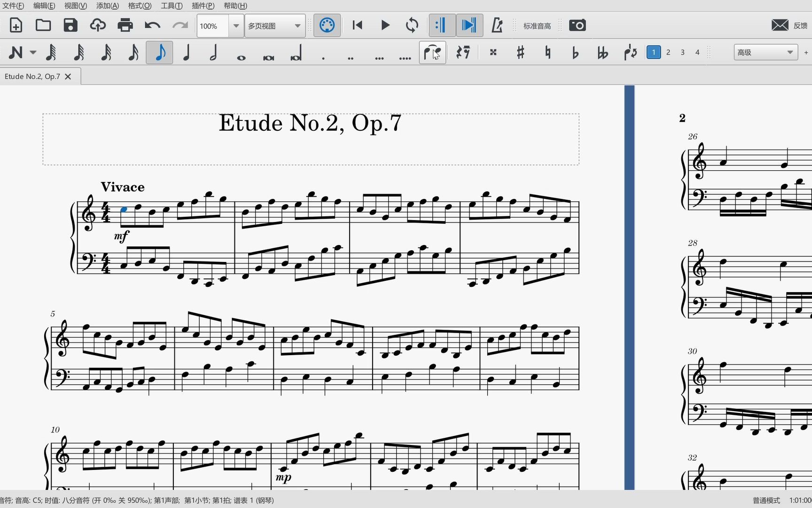Add a single augmentation dot
The height and width of the screenshot is (508, 812).
(x=323, y=58)
